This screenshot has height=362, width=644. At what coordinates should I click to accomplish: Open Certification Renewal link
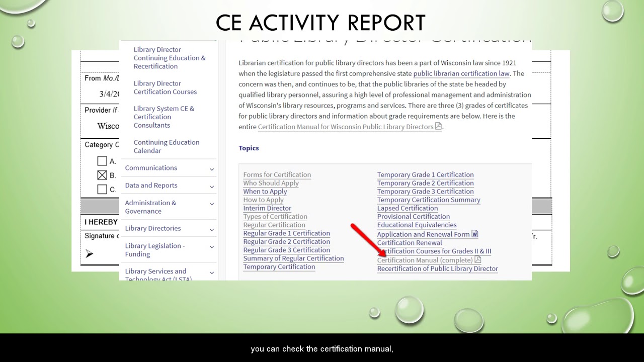click(x=410, y=243)
